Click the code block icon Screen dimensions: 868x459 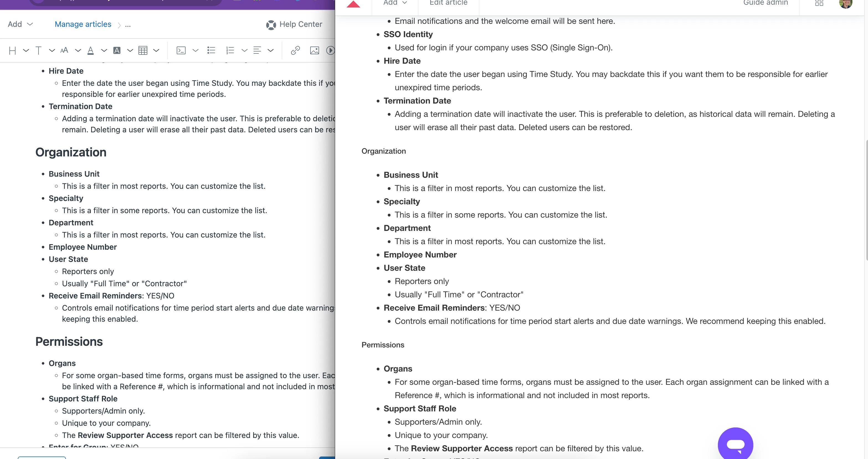(181, 50)
